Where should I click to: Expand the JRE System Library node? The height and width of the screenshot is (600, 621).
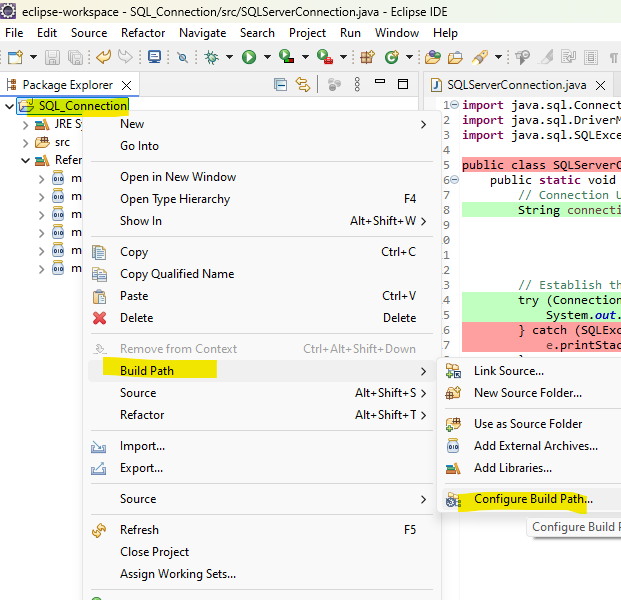point(25,125)
